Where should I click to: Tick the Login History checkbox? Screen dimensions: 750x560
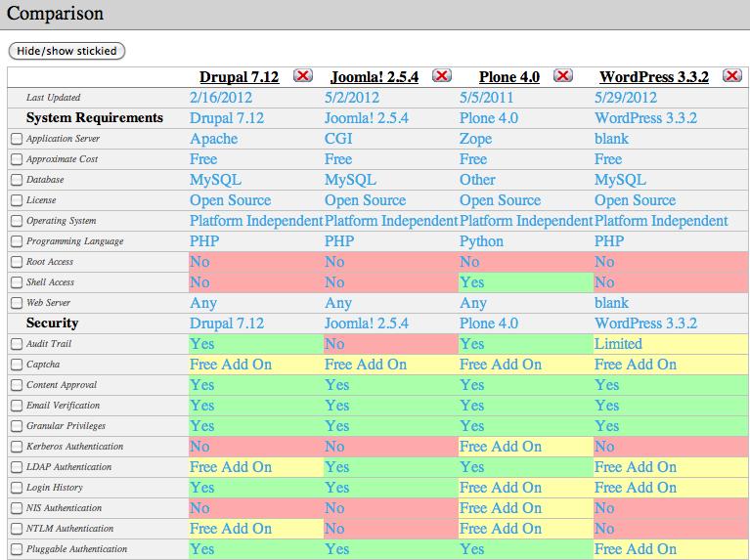17,488
